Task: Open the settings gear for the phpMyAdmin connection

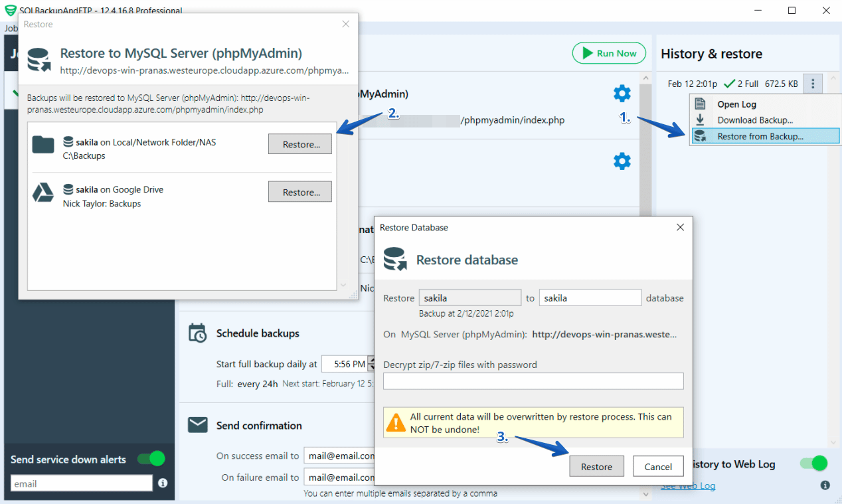Action: (x=622, y=93)
